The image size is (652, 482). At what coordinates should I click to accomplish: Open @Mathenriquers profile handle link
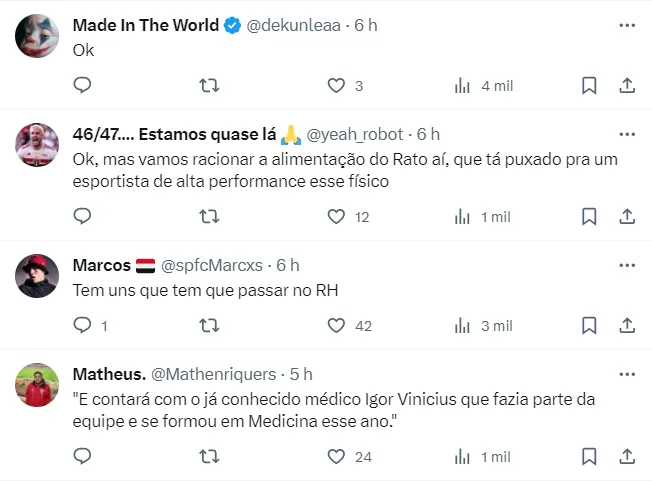(212, 374)
